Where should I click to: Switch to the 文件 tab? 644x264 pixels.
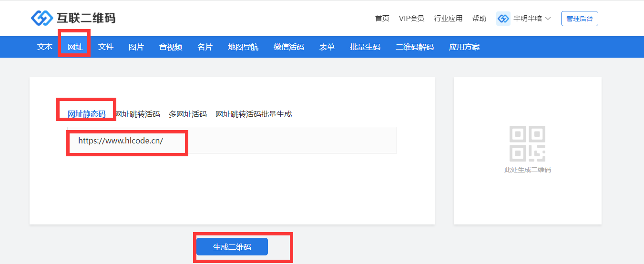coord(106,47)
